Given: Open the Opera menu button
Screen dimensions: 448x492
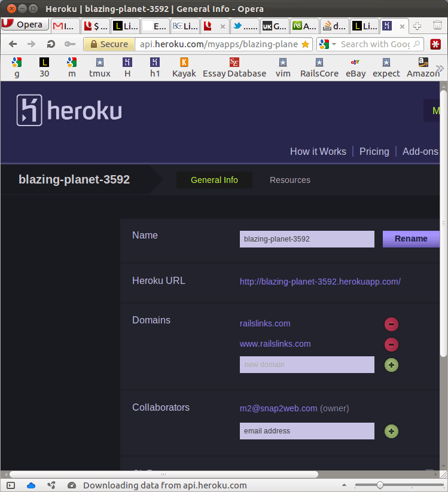Looking at the screenshot, I should (x=25, y=25).
